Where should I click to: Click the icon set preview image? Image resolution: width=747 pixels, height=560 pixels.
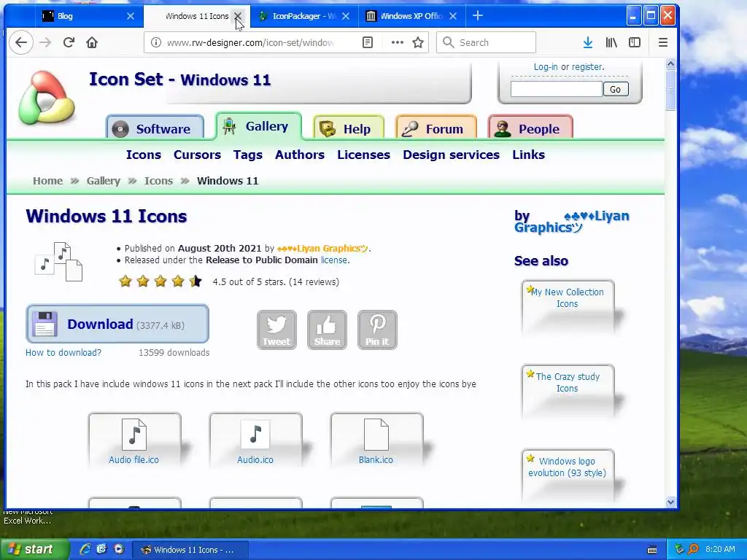click(x=58, y=262)
